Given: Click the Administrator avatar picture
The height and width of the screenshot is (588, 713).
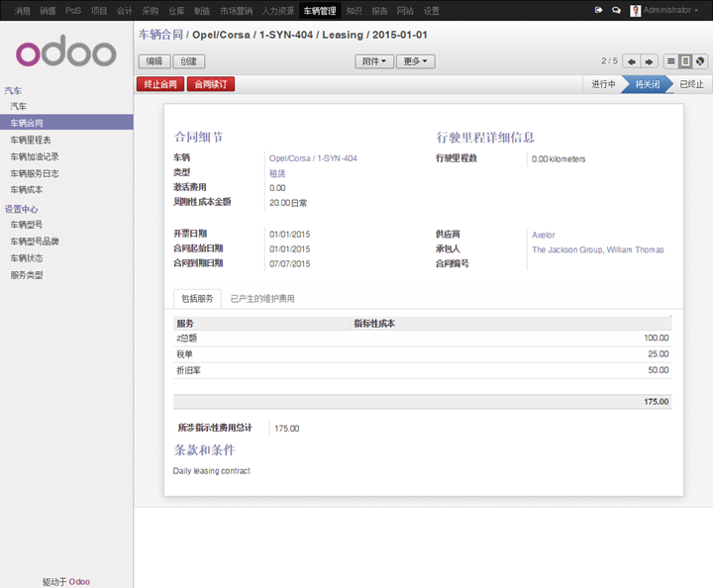Looking at the screenshot, I should pos(635,11).
